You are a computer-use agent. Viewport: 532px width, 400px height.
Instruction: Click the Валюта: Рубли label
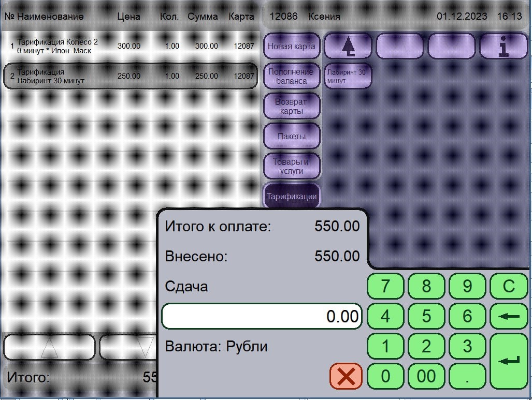click(x=216, y=346)
